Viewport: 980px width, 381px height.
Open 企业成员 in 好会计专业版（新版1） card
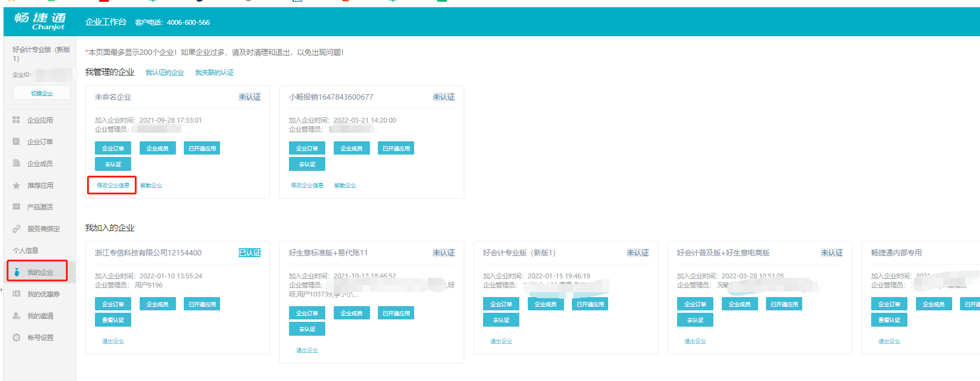point(545,304)
